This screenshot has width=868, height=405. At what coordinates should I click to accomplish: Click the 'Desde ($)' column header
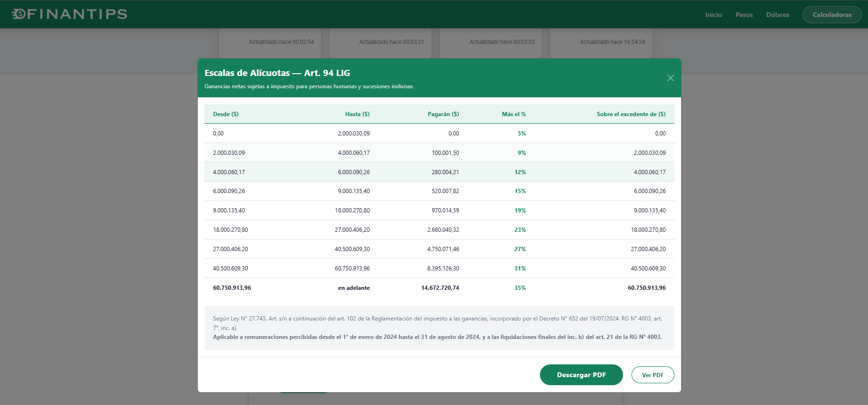coord(226,114)
